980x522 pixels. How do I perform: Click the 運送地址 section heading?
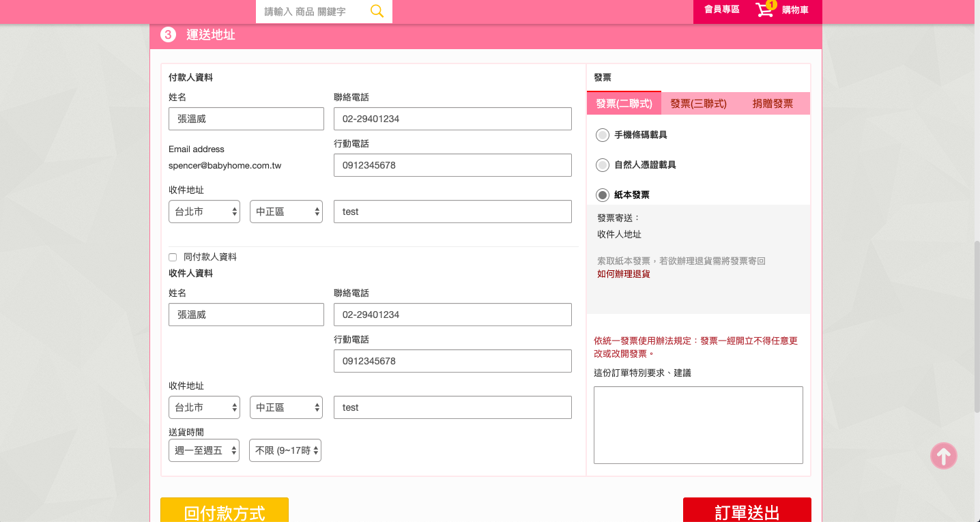point(211,34)
